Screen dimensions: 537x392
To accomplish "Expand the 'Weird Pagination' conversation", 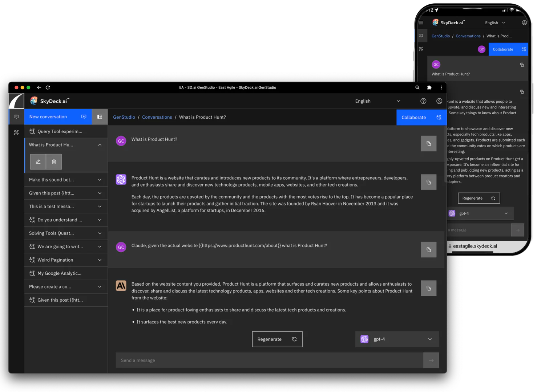I will tap(99, 260).
